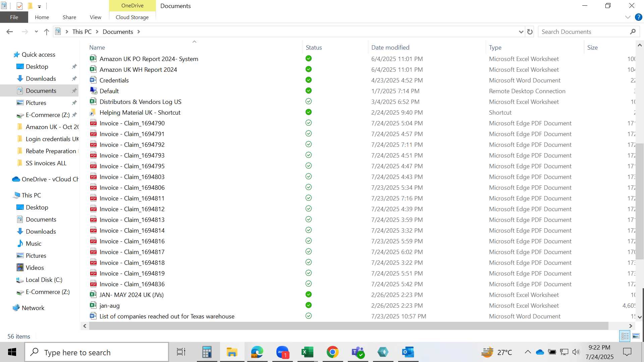Select the Cloud Storage tab
644x362 pixels.
tap(132, 17)
